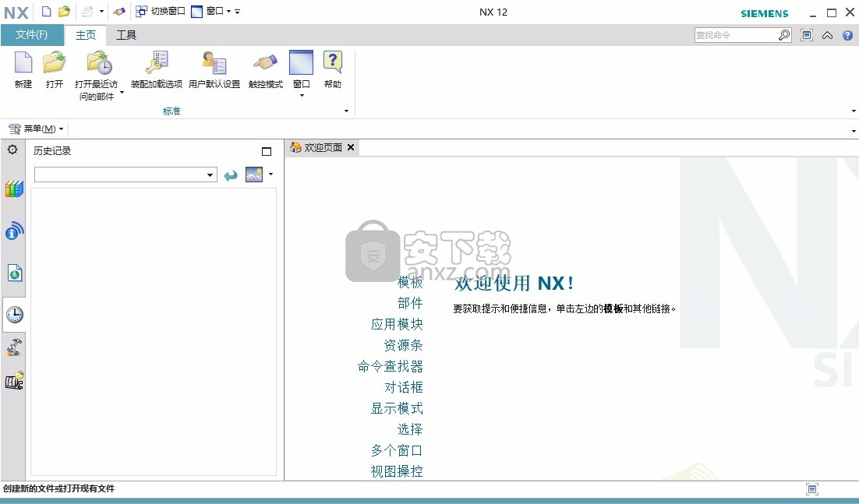Viewport: 859px width, 504px height.
Task: Open the 选择 link
Action: 410,429
